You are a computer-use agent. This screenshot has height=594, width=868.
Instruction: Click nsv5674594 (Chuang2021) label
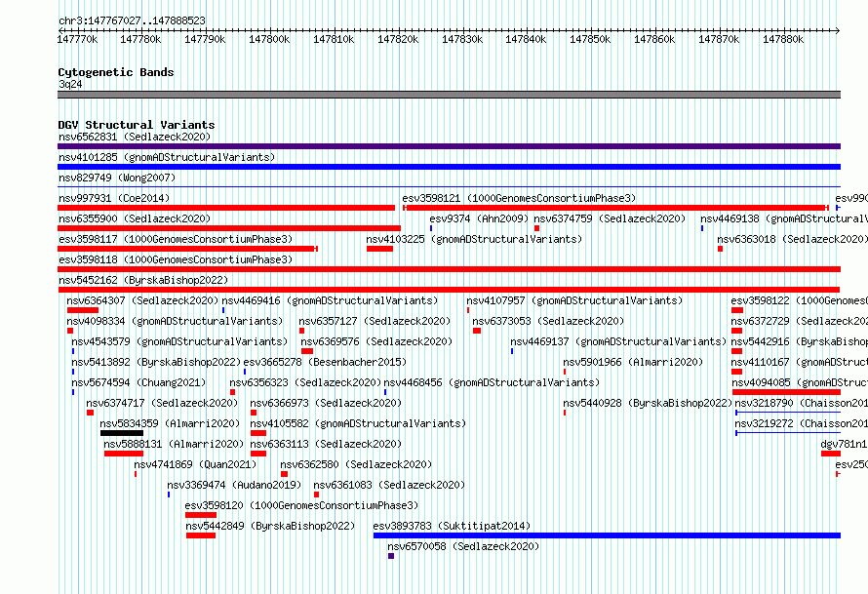[138, 382]
